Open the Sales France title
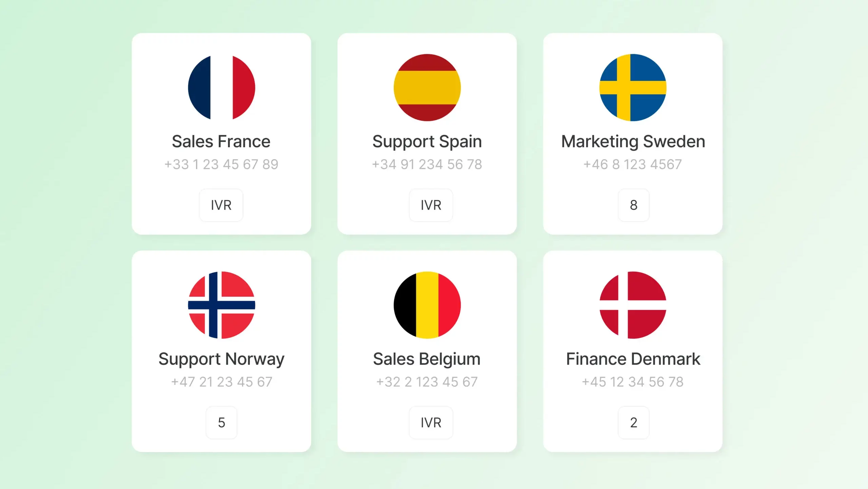 [x=221, y=141]
